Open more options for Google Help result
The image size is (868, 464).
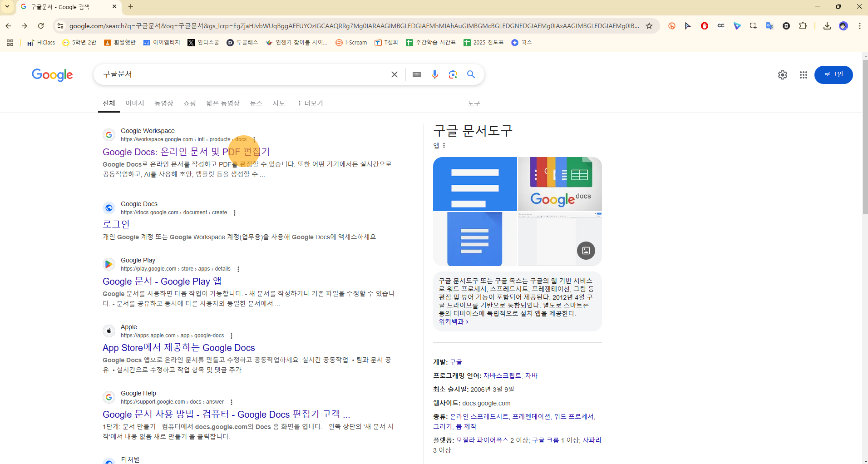tap(232, 402)
